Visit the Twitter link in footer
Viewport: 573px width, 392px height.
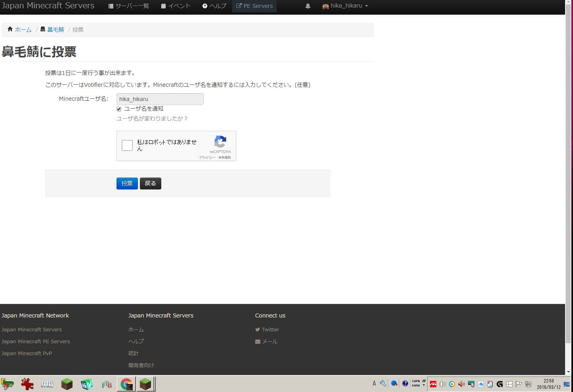(x=267, y=329)
